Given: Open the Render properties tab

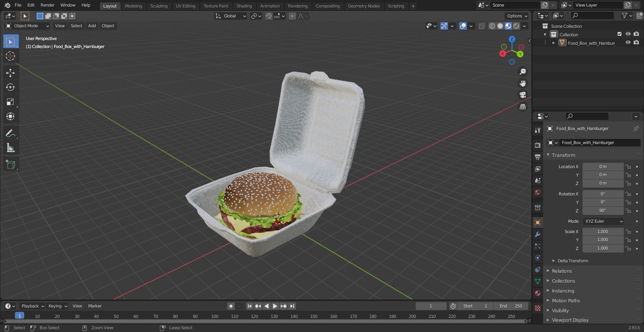Looking at the screenshot, I should pyautogui.click(x=537, y=145).
